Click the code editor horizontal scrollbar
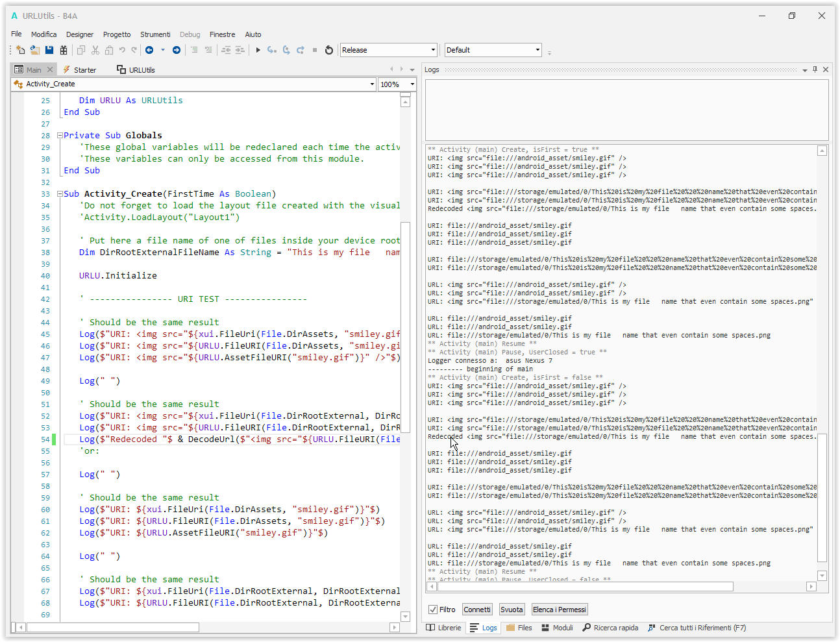Viewport: 840px width, 642px height. tap(112, 627)
